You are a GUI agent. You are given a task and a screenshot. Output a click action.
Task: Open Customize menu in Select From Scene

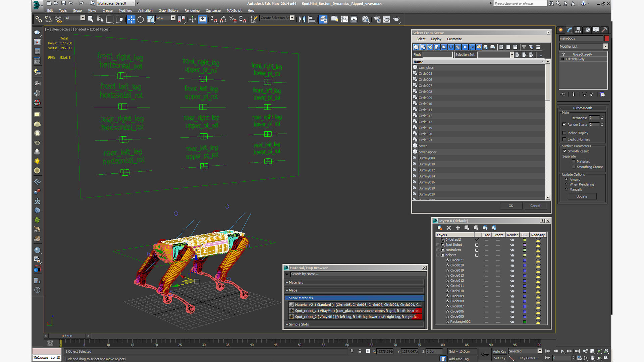pyautogui.click(x=454, y=39)
